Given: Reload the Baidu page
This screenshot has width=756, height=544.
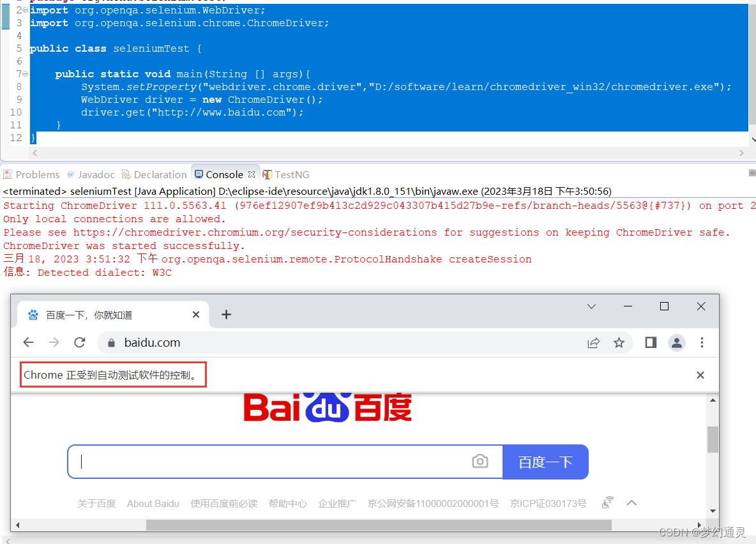Looking at the screenshot, I should [x=80, y=342].
